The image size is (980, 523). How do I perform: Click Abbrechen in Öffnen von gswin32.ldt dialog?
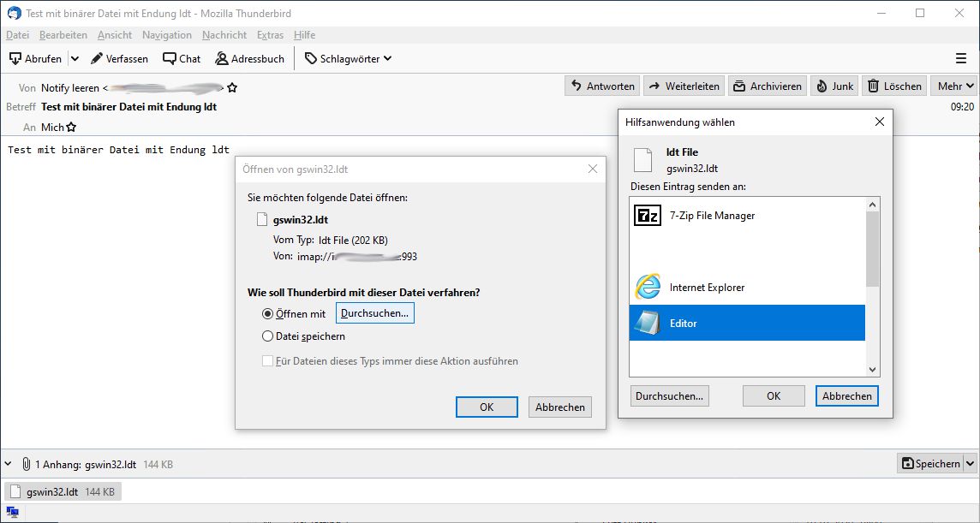click(560, 407)
